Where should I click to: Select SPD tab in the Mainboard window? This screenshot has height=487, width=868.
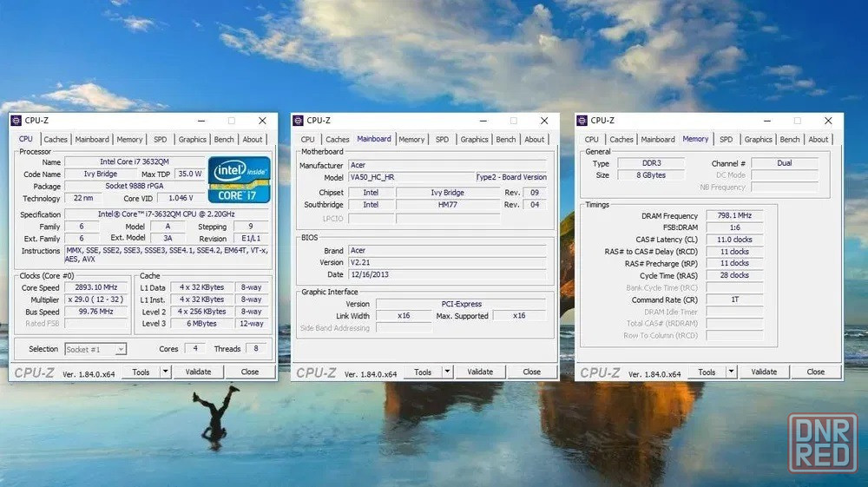coord(442,140)
